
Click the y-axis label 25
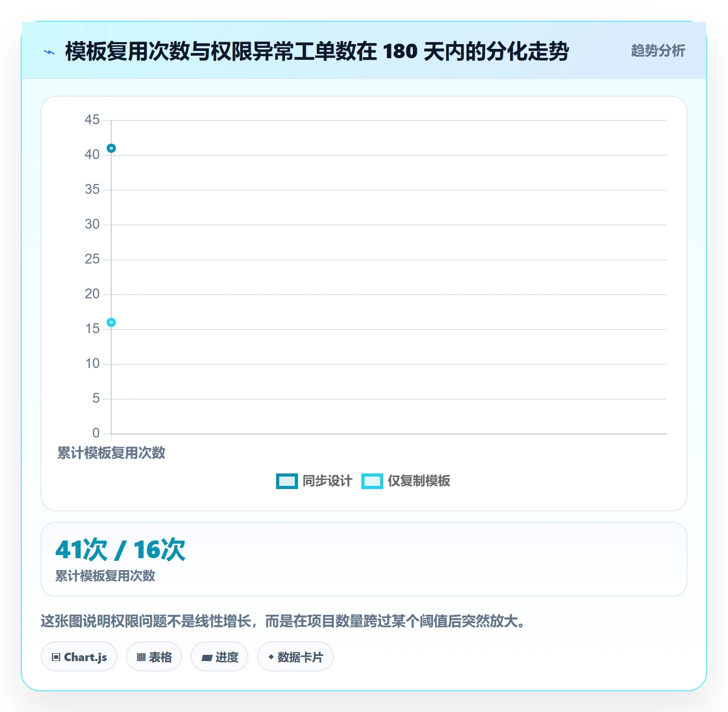click(x=92, y=259)
